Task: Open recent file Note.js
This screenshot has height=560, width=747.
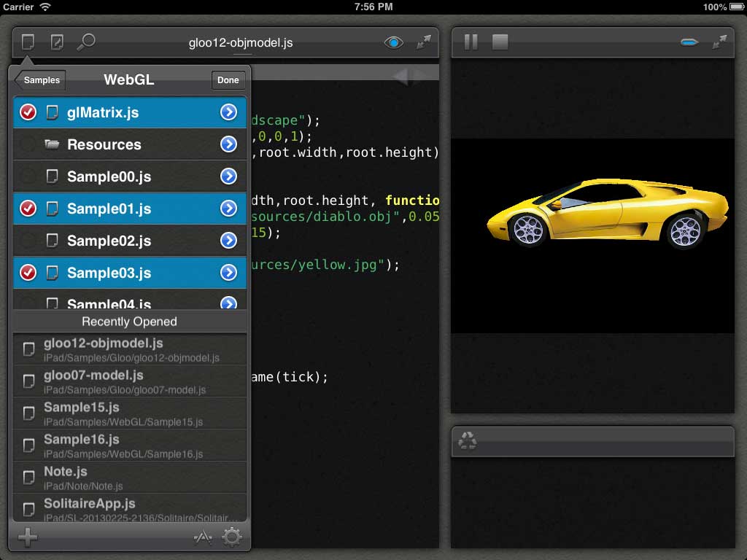Action: 130,478
